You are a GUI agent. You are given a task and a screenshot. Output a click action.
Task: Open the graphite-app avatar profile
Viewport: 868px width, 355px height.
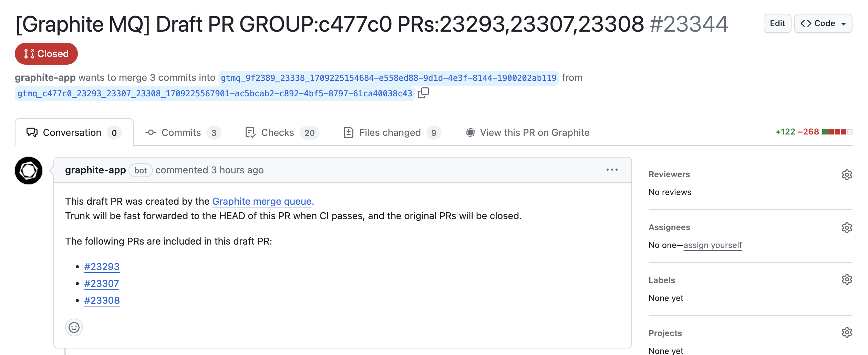click(x=29, y=171)
